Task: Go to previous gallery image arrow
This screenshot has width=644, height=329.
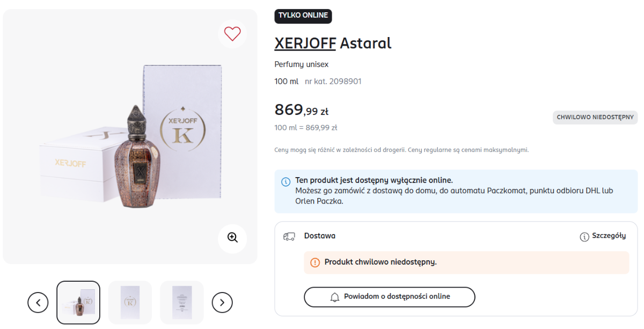Action: click(x=38, y=303)
